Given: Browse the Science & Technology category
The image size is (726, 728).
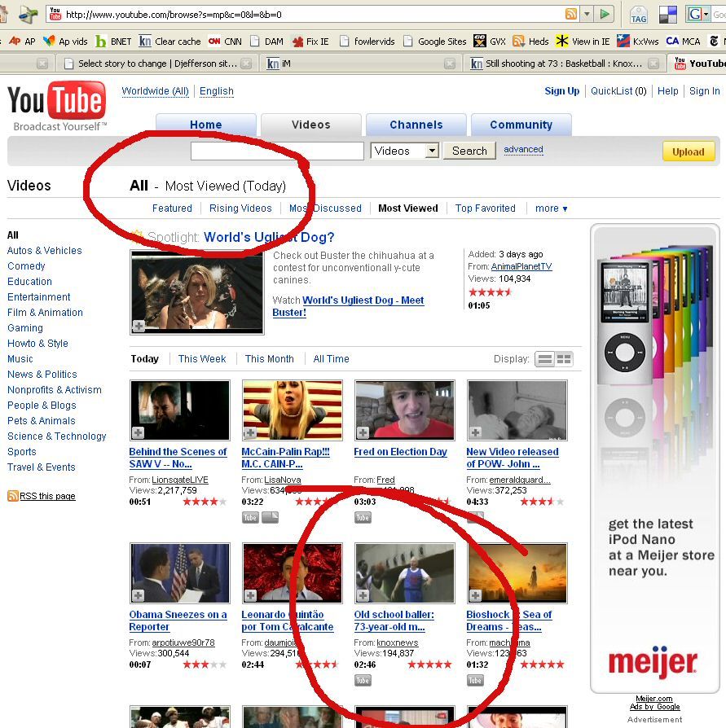Looking at the screenshot, I should tap(57, 436).
